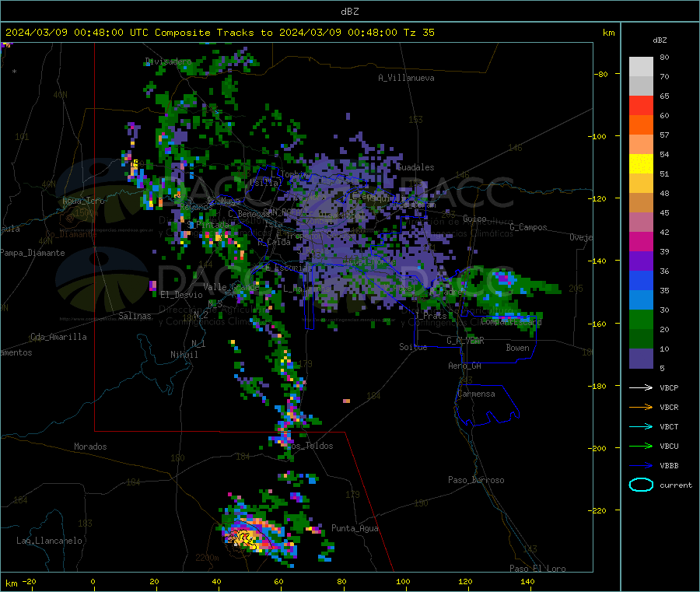Click the 'Soitue' map label
Viewport: 700px width, 592px height.
pyautogui.click(x=413, y=347)
